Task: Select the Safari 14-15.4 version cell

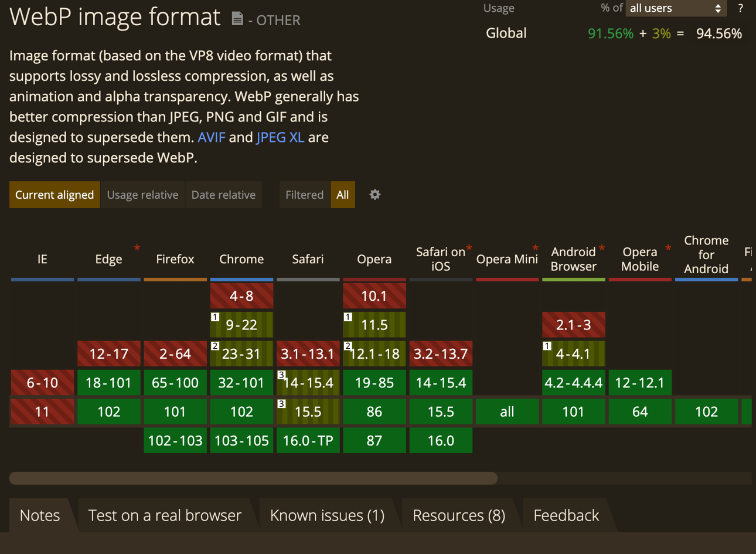Action: [308, 383]
